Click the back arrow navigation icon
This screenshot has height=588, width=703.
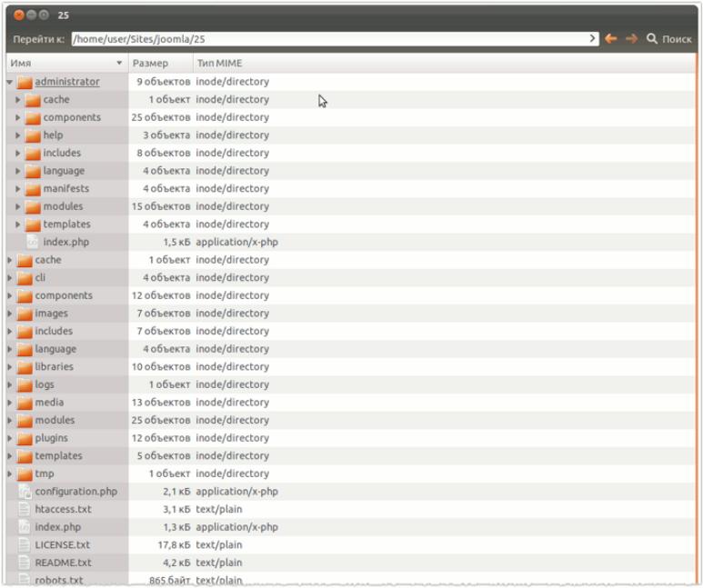[x=610, y=39]
